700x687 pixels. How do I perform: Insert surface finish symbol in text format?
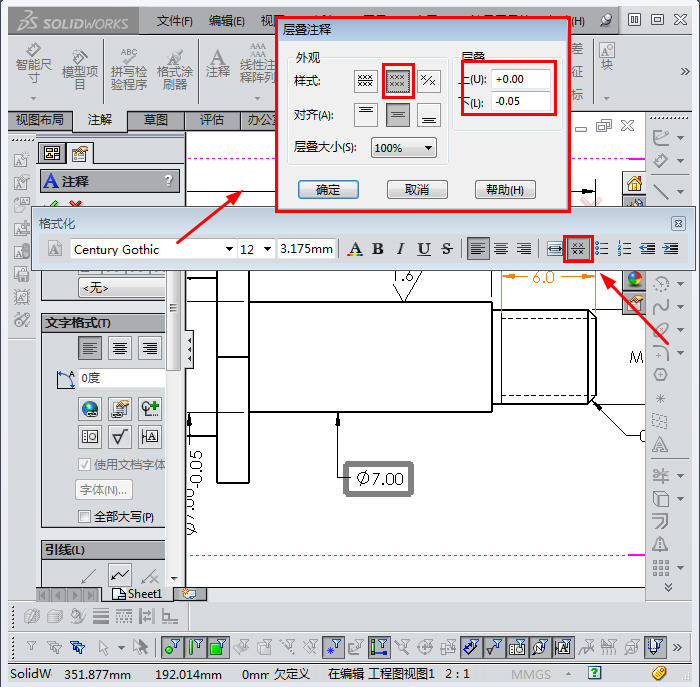[120, 436]
